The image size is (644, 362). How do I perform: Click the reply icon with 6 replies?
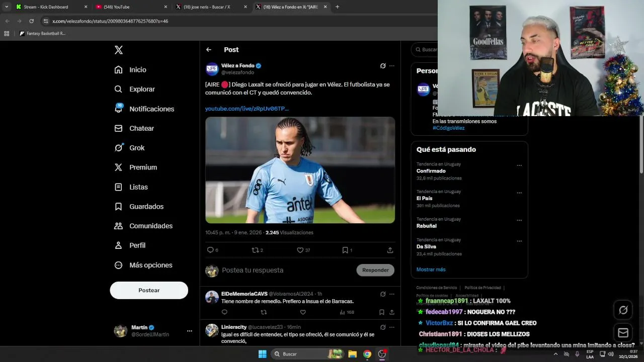[x=210, y=250]
